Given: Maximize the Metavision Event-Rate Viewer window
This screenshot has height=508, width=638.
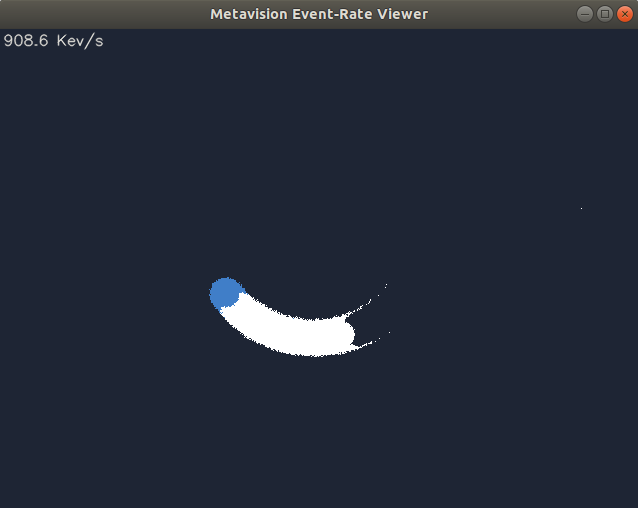Looking at the screenshot, I should (605, 14).
